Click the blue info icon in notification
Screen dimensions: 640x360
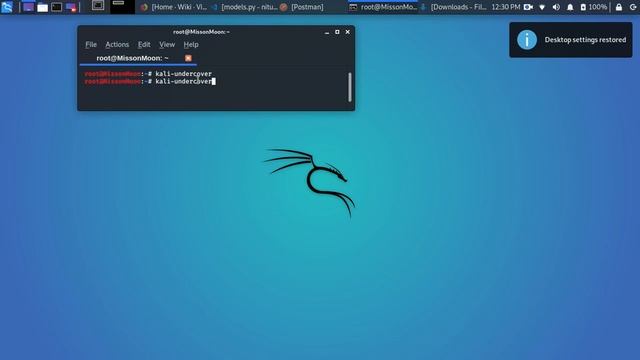click(527, 40)
